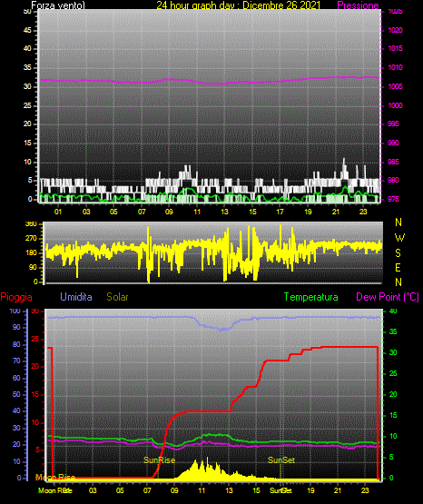This screenshot has width=423, height=504.
Task: Select the '180' wind direction axis value
Action: [x=31, y=253]
